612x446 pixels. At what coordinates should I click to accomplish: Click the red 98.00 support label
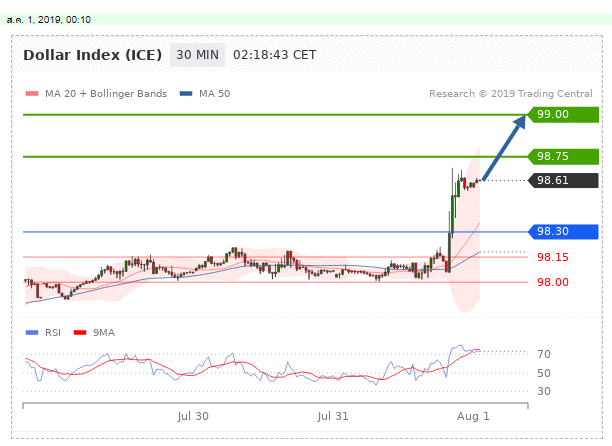coord(553,282)
